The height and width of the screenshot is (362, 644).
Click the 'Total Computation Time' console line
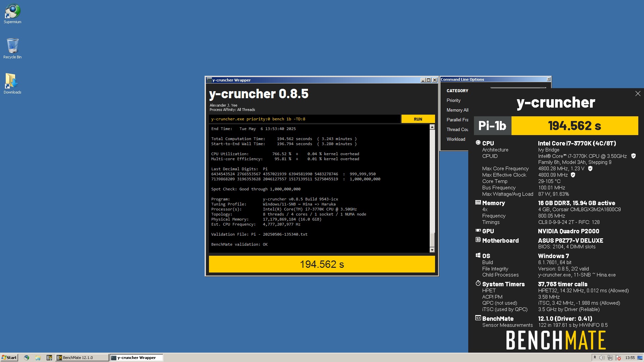coord(284,139)
